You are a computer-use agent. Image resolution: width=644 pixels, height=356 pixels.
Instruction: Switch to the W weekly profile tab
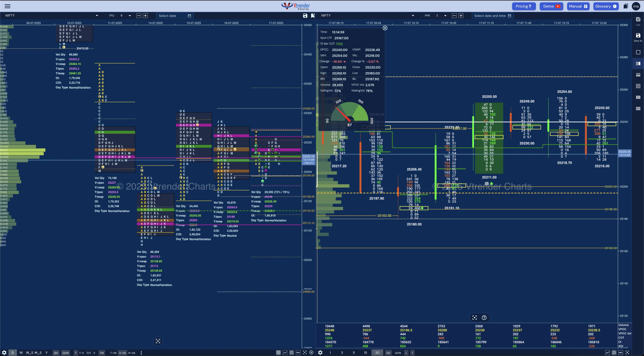click(x=21, y=353)
